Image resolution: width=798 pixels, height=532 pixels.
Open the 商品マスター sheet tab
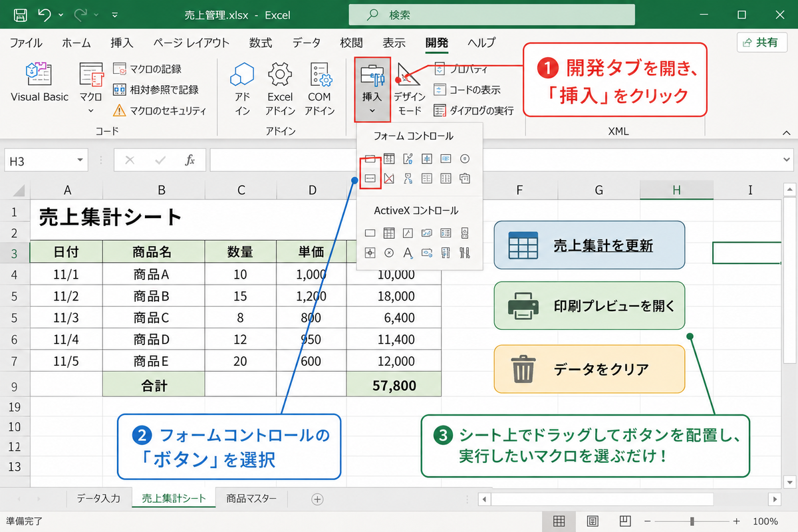251,498
